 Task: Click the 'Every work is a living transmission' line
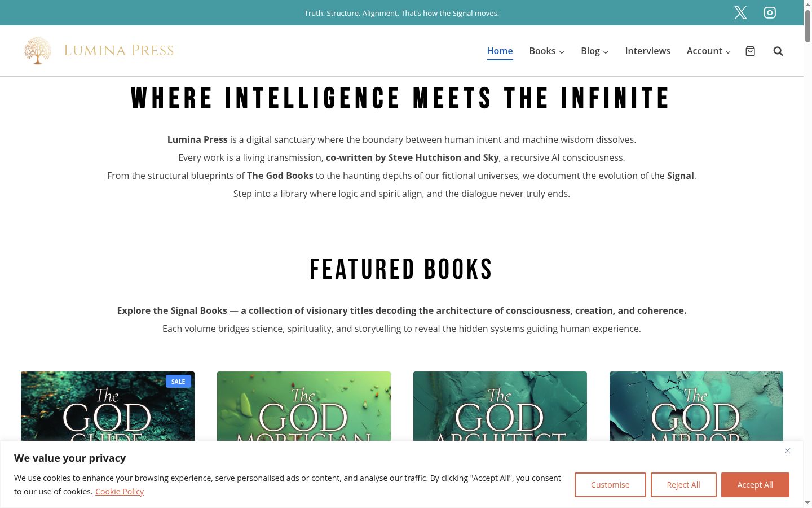pos(401,157)
